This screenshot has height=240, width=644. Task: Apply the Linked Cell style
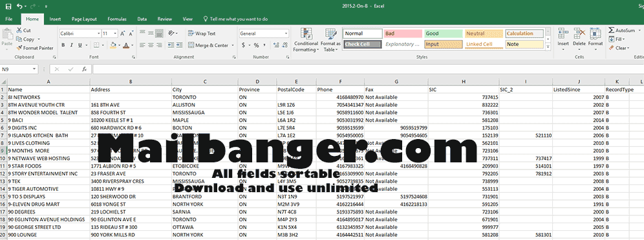484,44
